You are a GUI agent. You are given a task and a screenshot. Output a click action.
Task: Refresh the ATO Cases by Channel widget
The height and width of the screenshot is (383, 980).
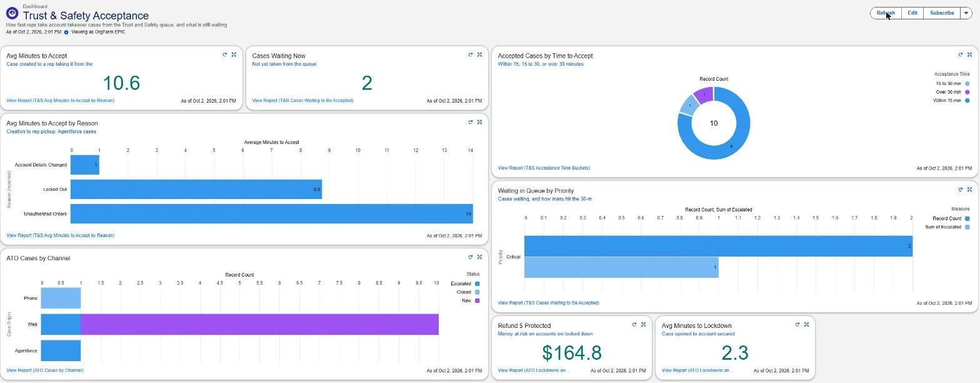pos(470,257)
